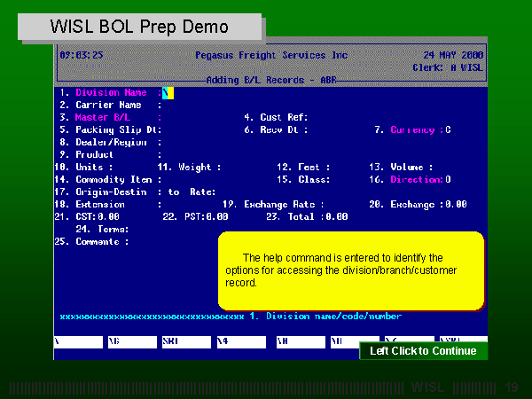Click the yellow help message box

click(x=351, y=270)
